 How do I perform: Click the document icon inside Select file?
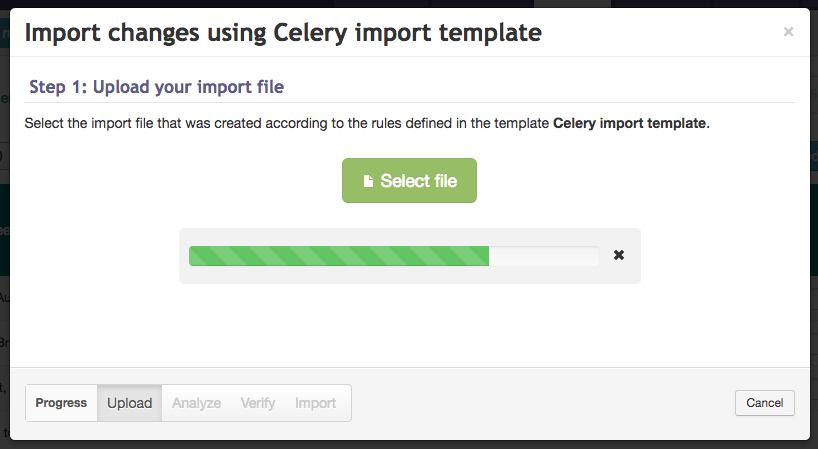[x=368, y=181]
